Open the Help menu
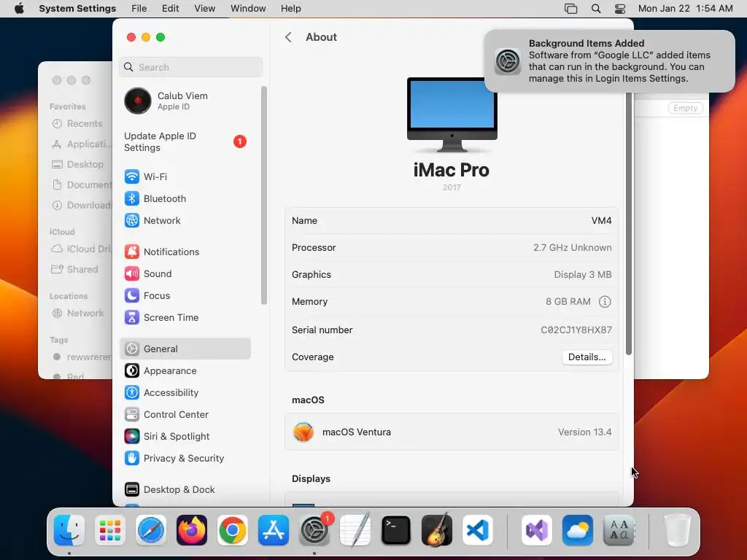 (290, 9)
